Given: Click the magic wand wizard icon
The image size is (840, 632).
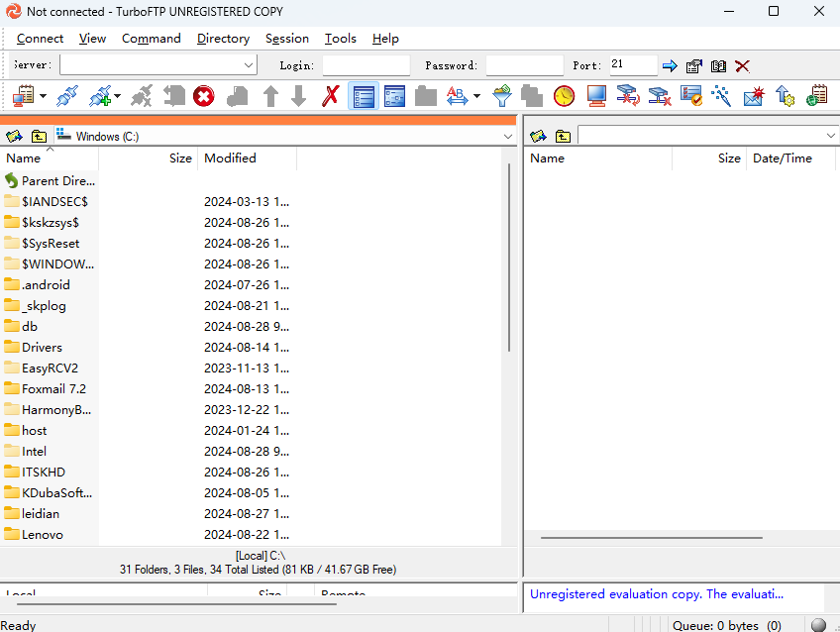Looking at the screenshot, I should click(721, 96).
